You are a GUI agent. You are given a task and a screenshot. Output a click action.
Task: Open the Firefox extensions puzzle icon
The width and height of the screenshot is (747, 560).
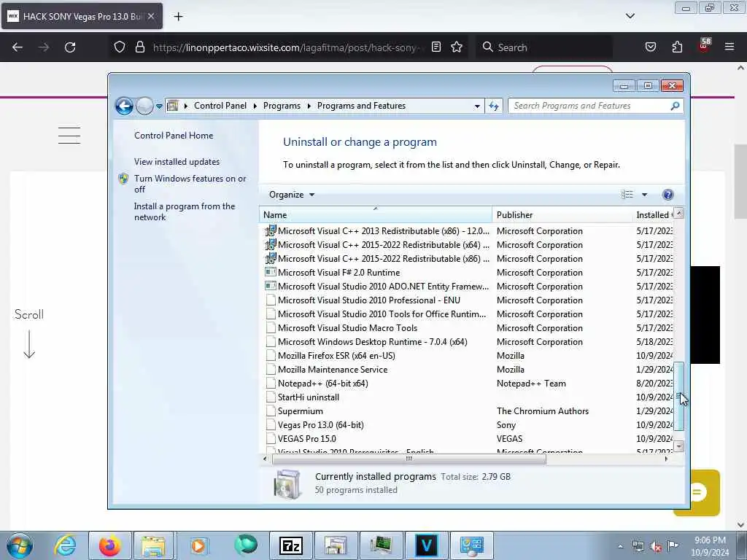pyautogui.click(x=677, y=47)
